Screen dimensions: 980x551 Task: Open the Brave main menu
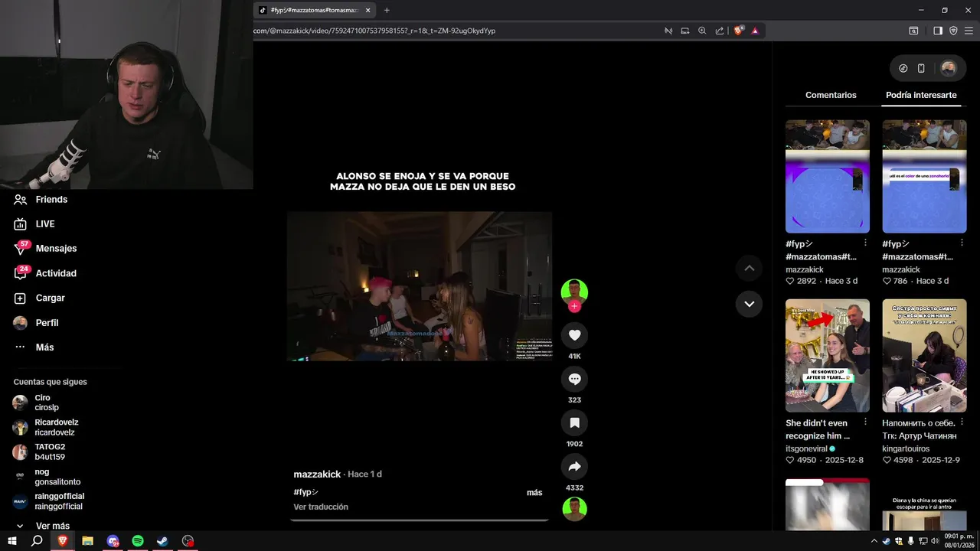click(969, 31)
